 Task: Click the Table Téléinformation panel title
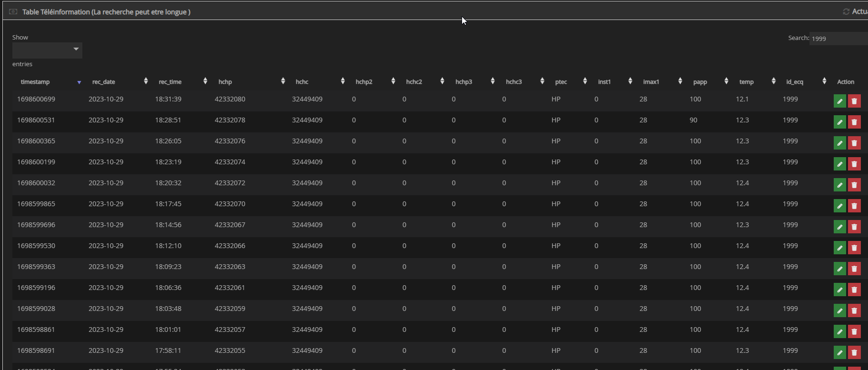[106, 12]
